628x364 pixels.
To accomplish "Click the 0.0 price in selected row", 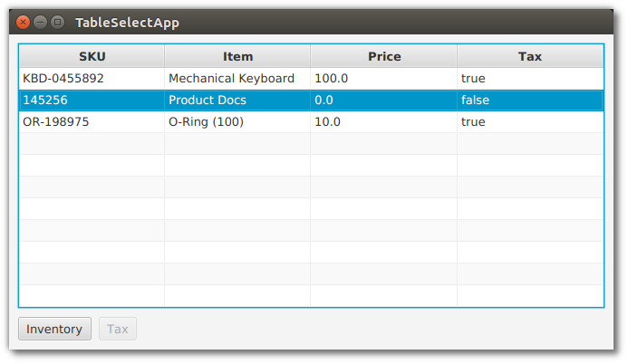I will (324, 101).
